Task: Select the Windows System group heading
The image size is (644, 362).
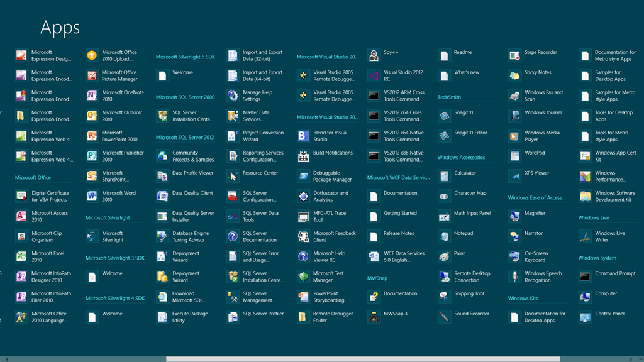Action: pos(597,258)
